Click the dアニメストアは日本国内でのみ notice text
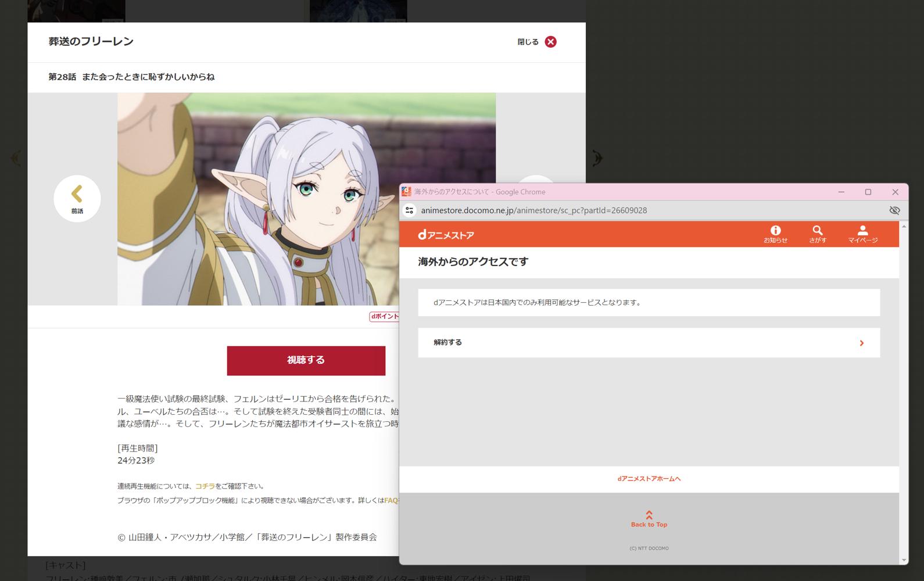Screen dimensions: 924x581 537,303
